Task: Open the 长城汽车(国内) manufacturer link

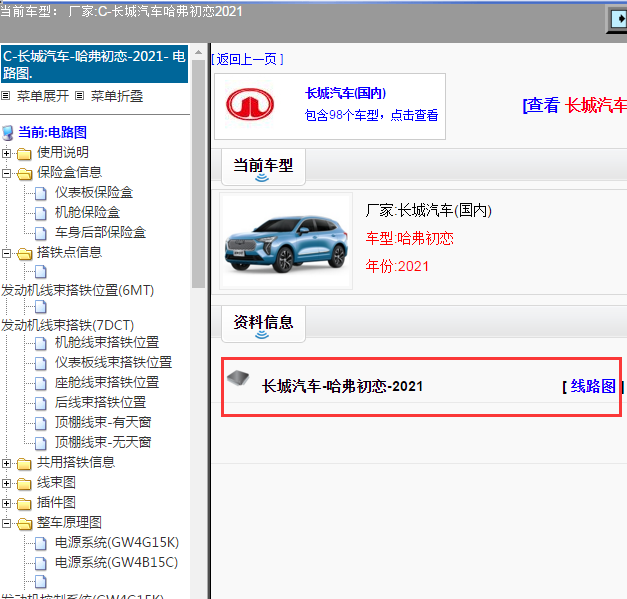Action: pyautogui.click(x=345, y=93)
